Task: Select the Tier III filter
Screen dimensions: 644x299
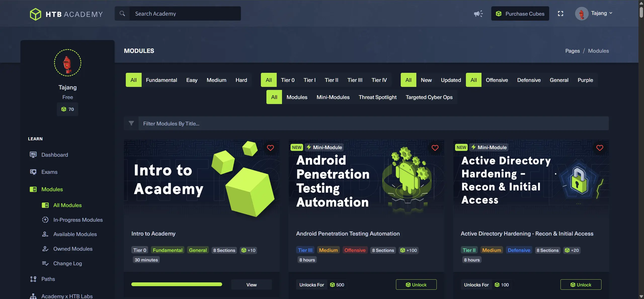Action: pos(355,80)
